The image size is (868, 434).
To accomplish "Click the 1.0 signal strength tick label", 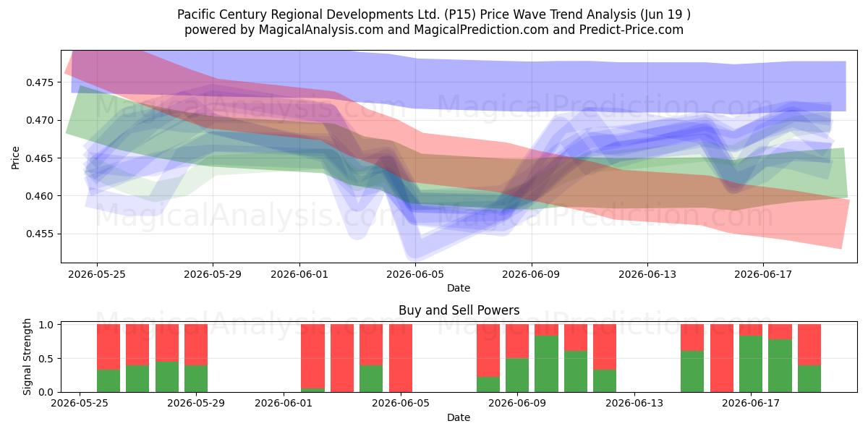I will click(x=47, y=325).
